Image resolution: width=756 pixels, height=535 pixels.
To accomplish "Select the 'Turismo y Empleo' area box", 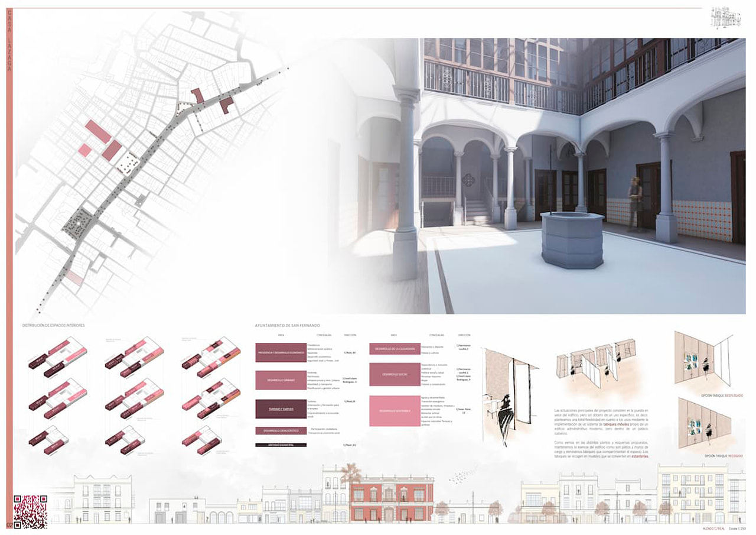I will 281,408.
